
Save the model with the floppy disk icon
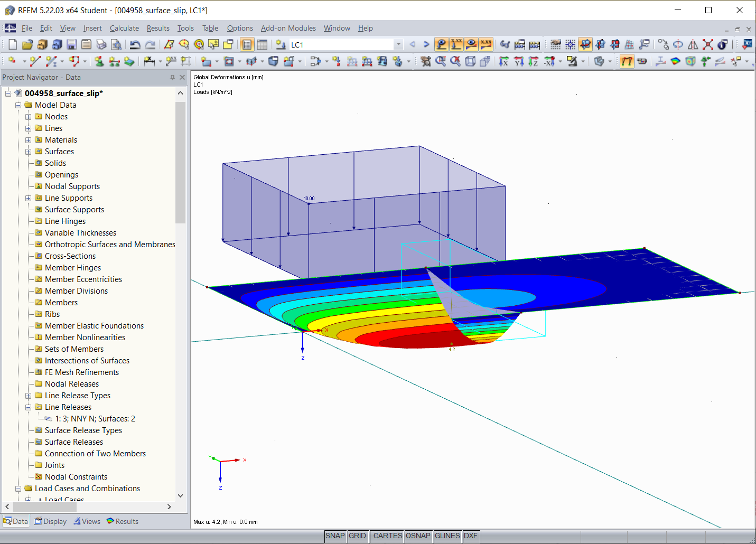point(72,44)
